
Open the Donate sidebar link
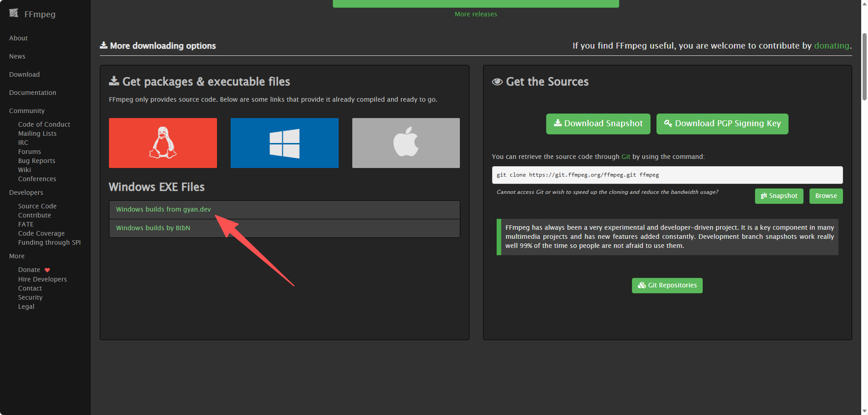[29, 270]
